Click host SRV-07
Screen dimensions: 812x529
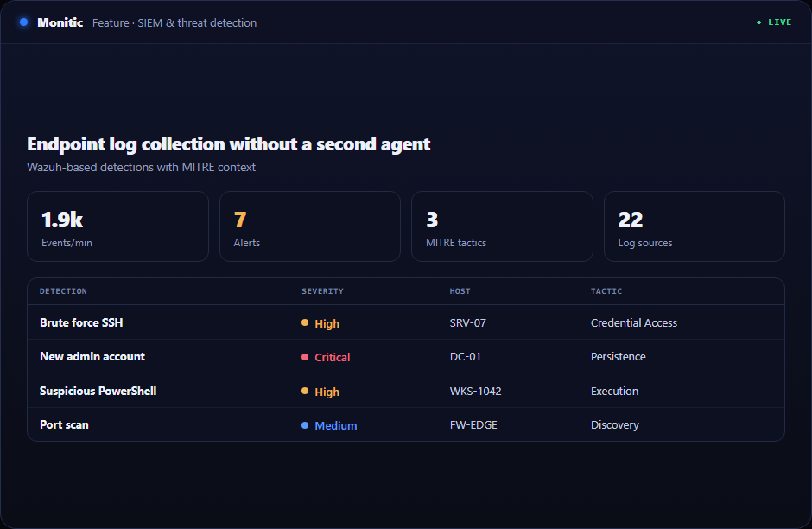(468, 322)
